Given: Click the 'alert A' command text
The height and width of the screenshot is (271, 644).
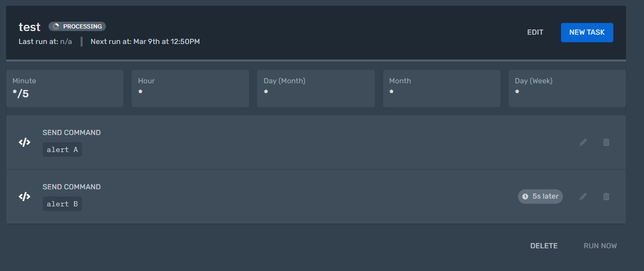Looking at the screenshot, I should tap(62, 149).
